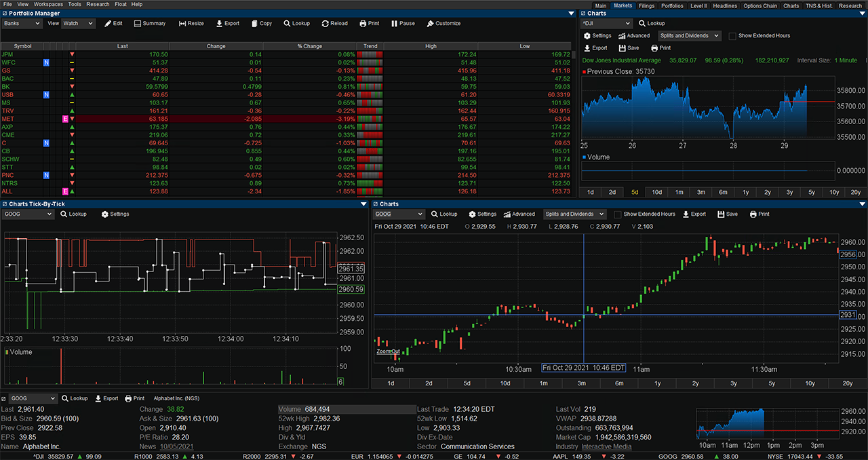868x460 pixels.
Task: Open GOOG symbol dropdown in Tick-By-Tick panel
Action: pos(28,214)
